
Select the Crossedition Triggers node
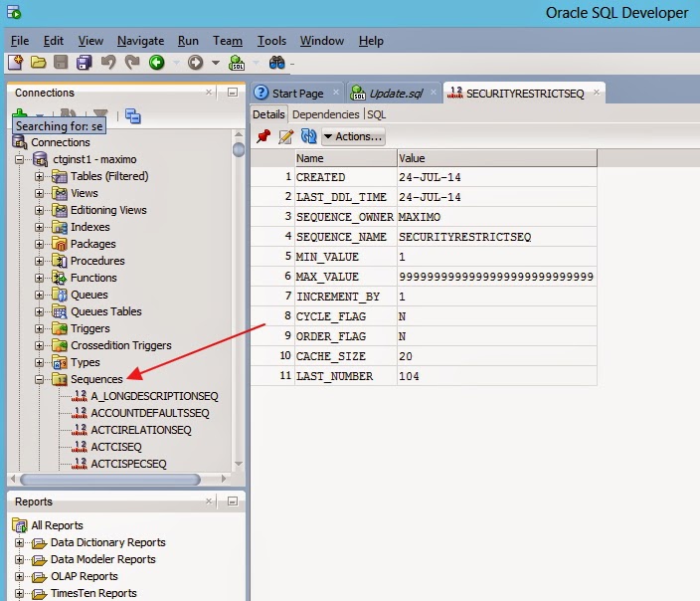click(121, 346)
